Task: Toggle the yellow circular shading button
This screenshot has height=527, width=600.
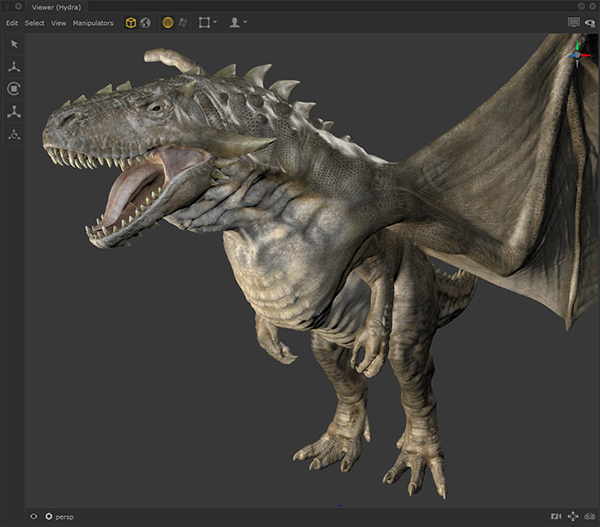Action: 167,22
